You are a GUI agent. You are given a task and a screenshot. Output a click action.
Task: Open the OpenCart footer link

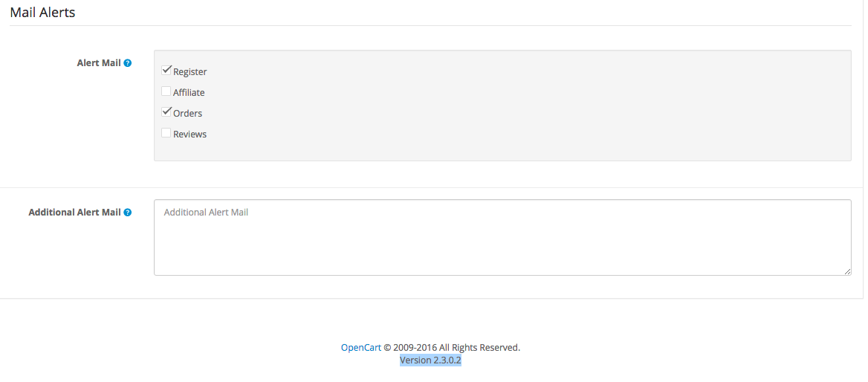361,348
